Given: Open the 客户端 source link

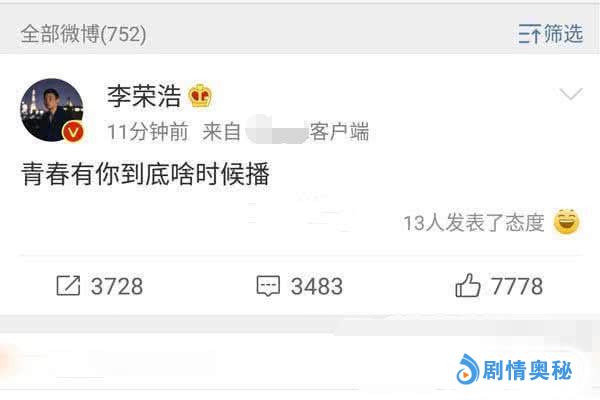Looking at the screenshot, I should click(339, 132).
